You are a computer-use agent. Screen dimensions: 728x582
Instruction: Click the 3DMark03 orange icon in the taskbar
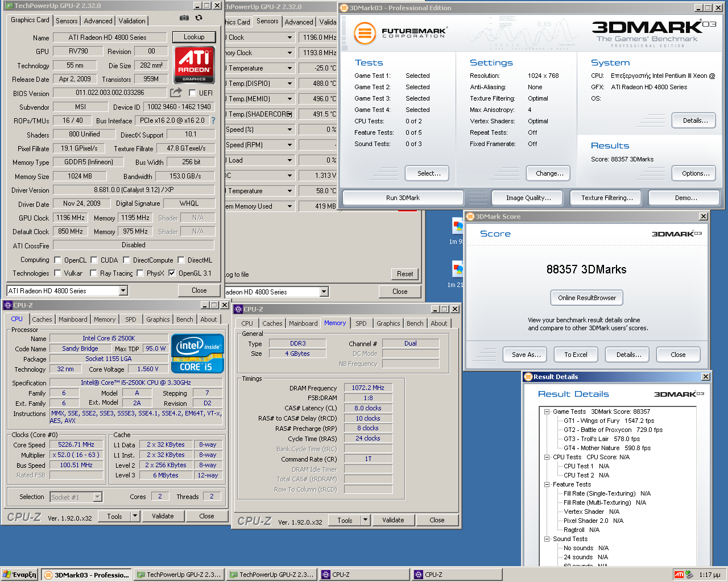coord(48,575)
